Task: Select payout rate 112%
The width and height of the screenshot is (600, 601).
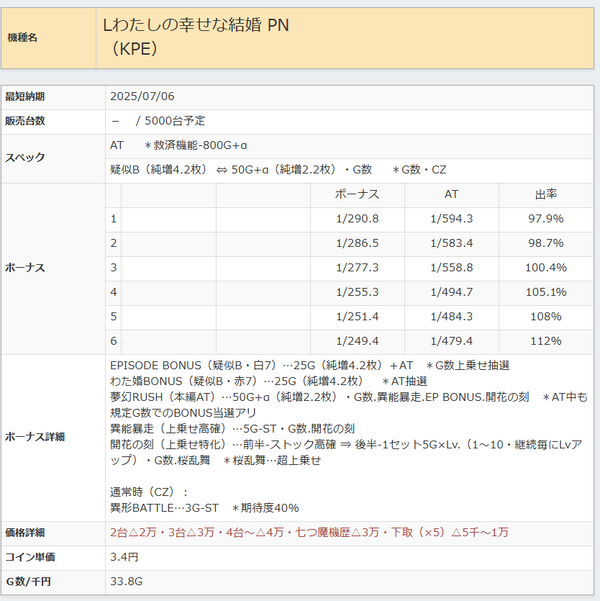Action: [546, 341]
